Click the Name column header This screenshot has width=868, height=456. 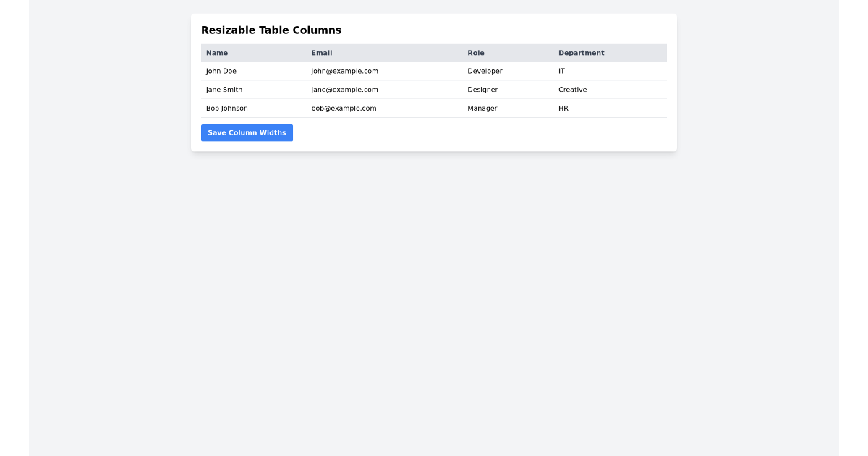(x=216, y=52)
